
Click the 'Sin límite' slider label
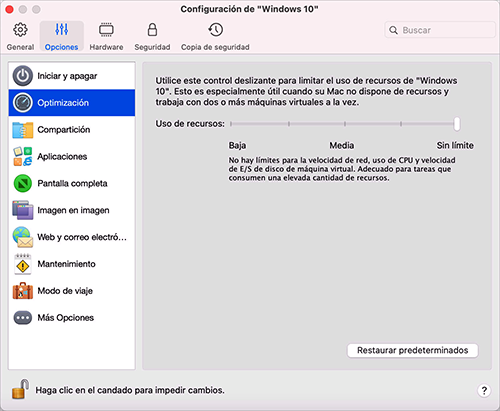point(455,145)
